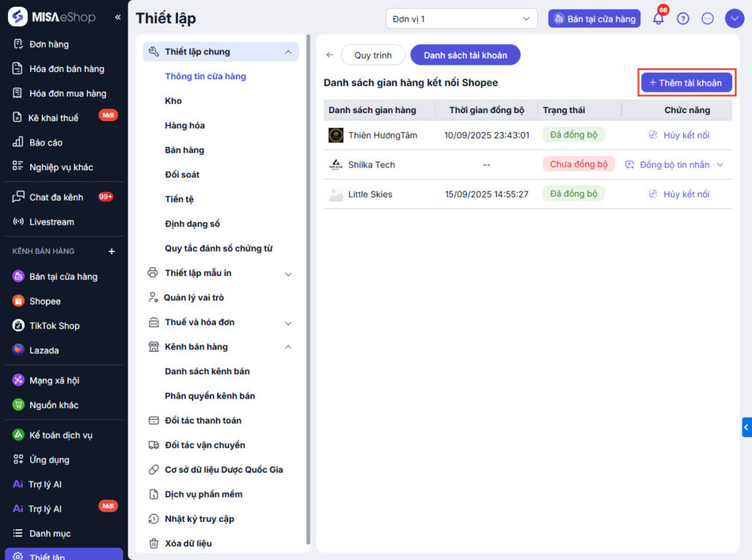Switch to the Quy trình tab

pos(373,55)
